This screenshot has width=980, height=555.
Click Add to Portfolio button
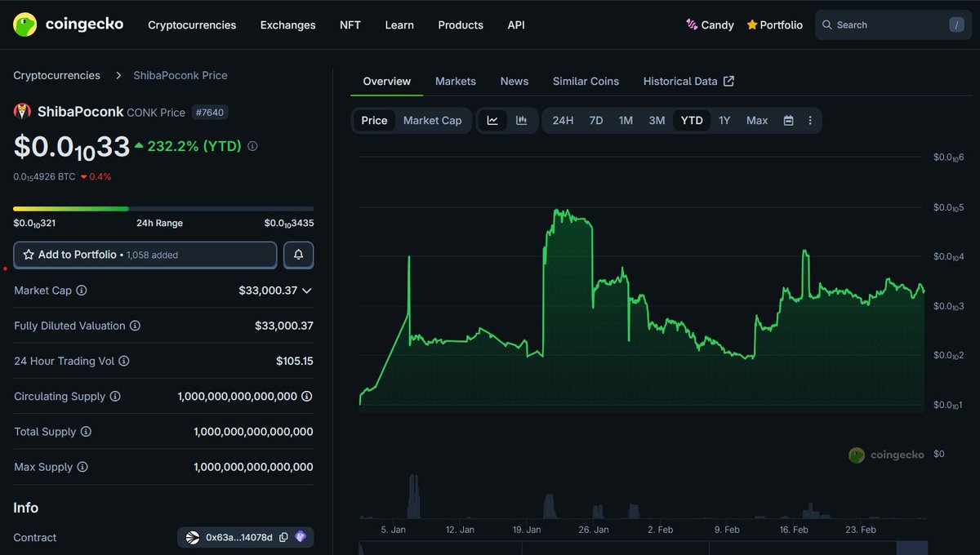(145, 255)
